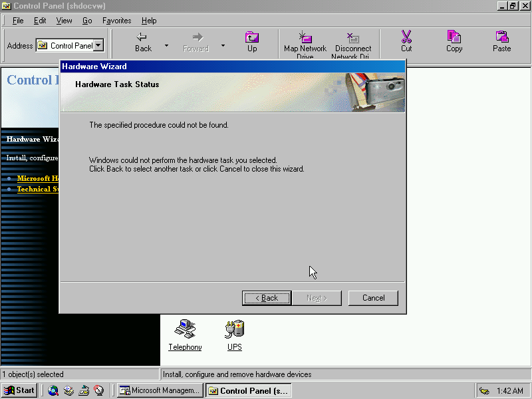The width and height of the screenshot is (532, 399).
Task: Open the View menu
Action: 64,21
